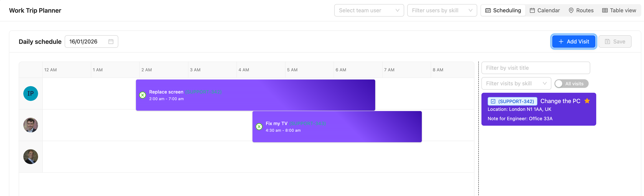Screen dimensions: 644x196
Task: Open the Filter visits by skill dropdown
Action: (x=516, y=84)
